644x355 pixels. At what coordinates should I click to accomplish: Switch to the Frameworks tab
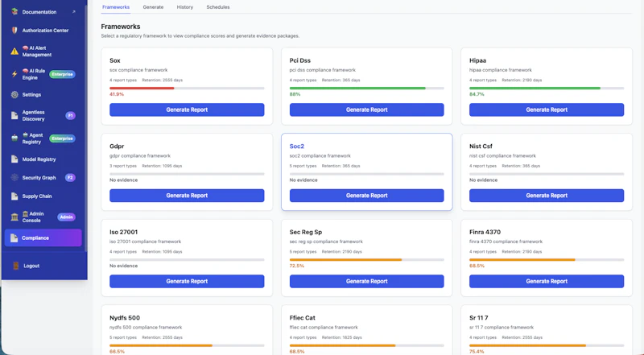[x=116, y=7]
